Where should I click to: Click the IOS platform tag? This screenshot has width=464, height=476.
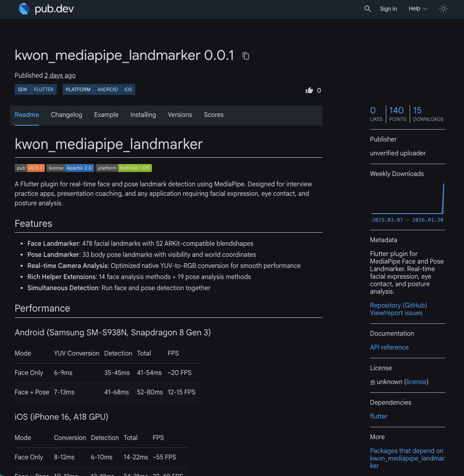[128, 90]
